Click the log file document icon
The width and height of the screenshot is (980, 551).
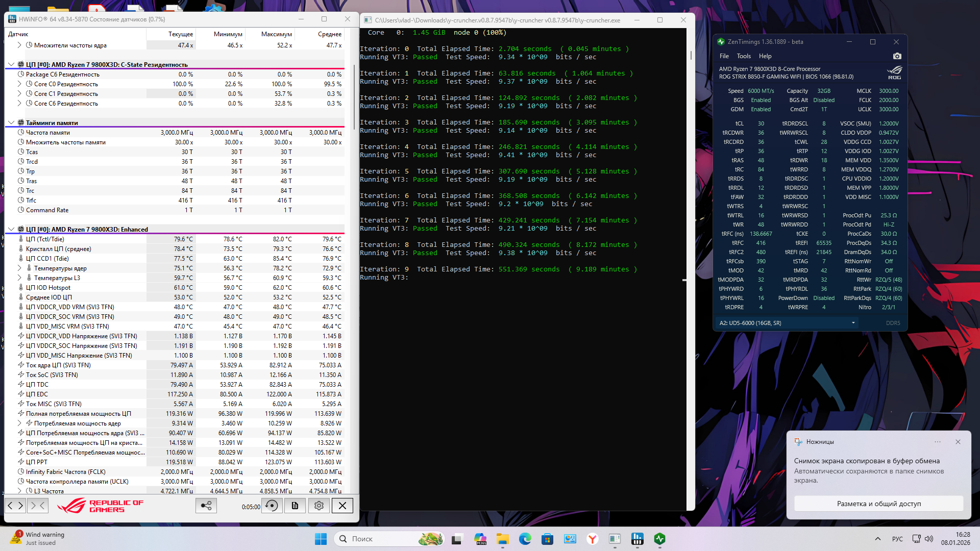[295, 506]
